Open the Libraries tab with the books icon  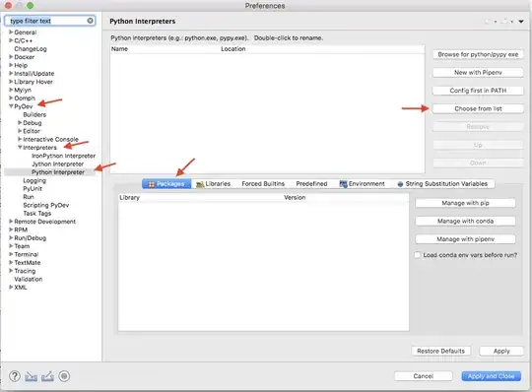214,184
